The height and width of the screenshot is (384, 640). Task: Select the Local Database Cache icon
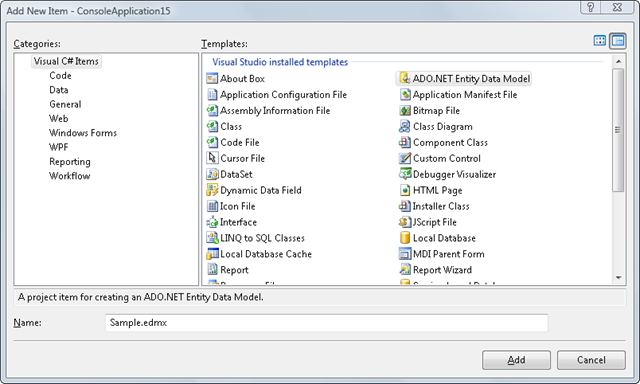(212, 253)
